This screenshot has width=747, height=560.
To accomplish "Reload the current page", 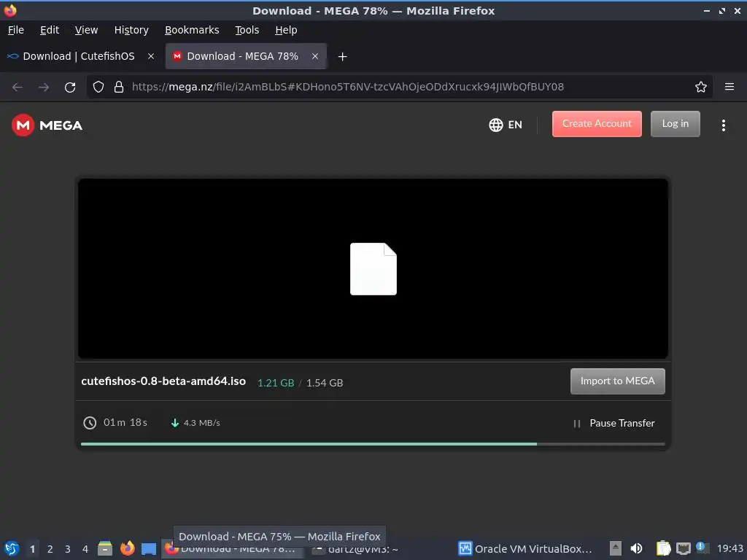I will pos(70,87).
